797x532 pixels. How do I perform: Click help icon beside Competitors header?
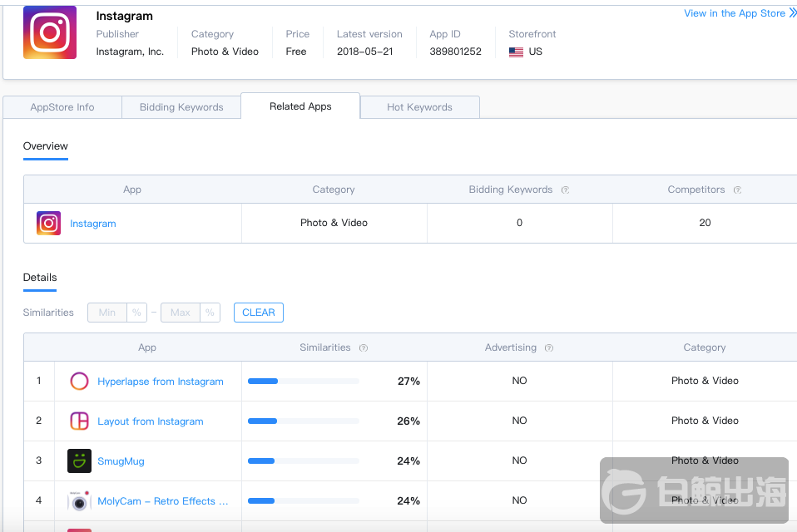[x=737, y=190]
